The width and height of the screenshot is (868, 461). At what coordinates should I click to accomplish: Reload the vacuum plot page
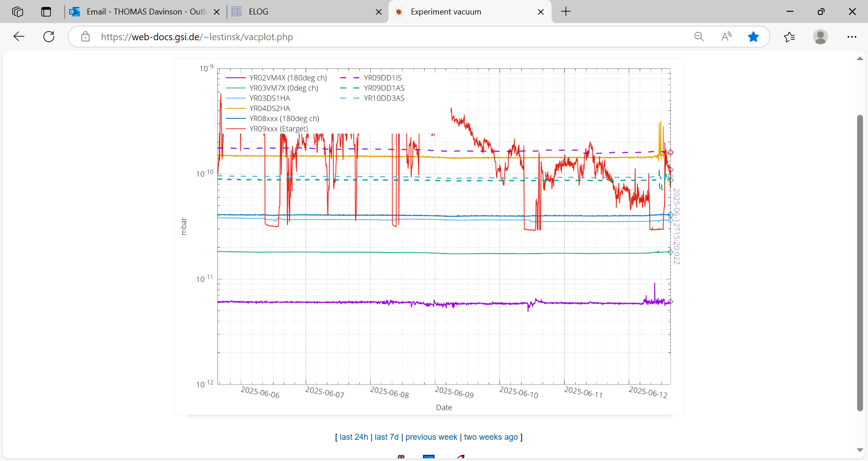click(x=49, y=37)
